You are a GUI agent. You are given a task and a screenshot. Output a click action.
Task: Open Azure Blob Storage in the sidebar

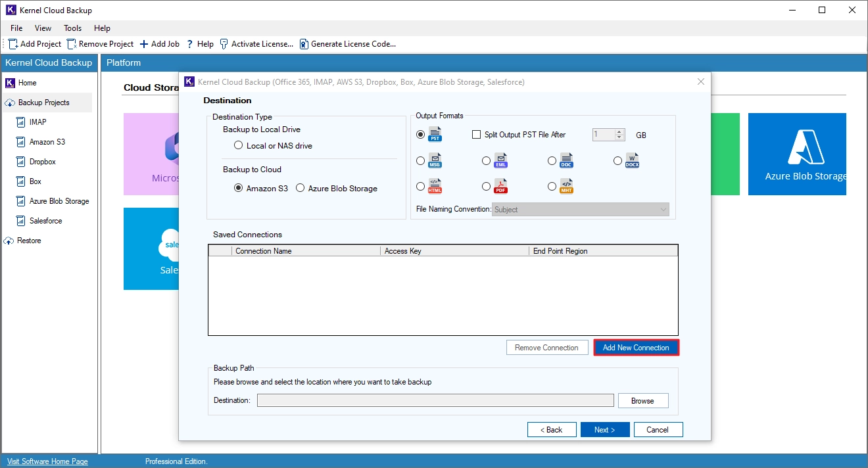(x=52, y=201)
